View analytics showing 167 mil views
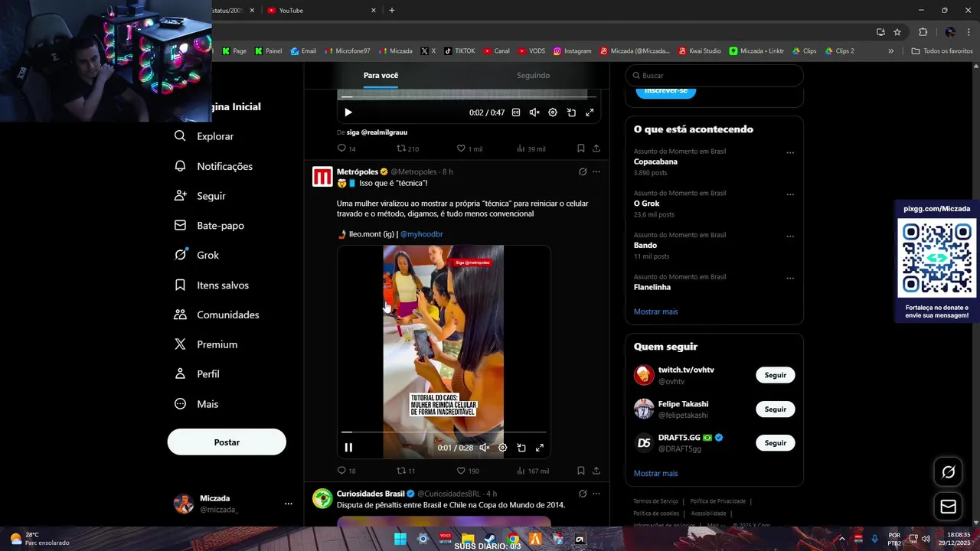 (532, 471)
